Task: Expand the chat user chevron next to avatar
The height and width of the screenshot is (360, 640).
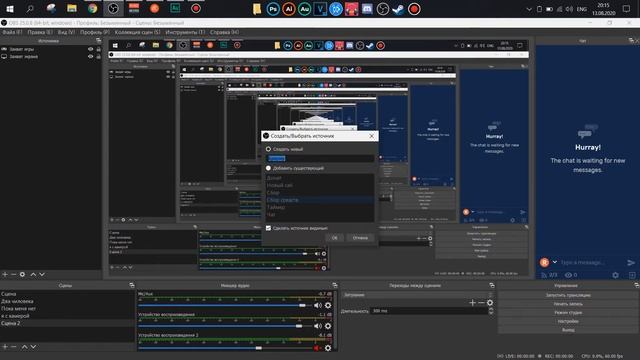Action: click(555, 262)
